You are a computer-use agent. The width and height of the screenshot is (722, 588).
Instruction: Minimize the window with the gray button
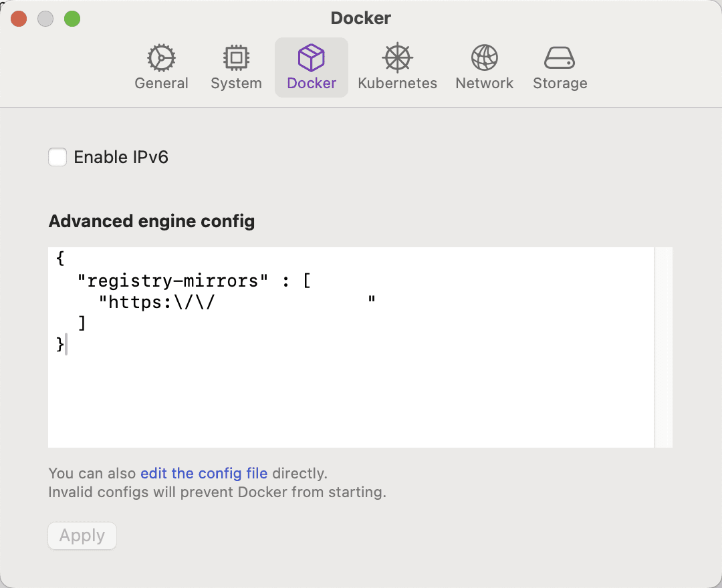(x=45, y=19)
